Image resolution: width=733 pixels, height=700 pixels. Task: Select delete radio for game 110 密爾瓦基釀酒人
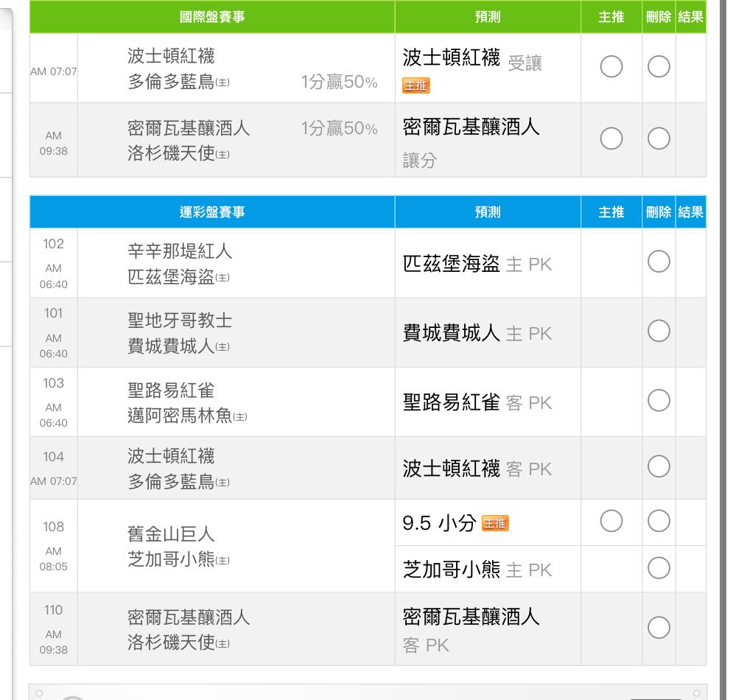point(659,627)
